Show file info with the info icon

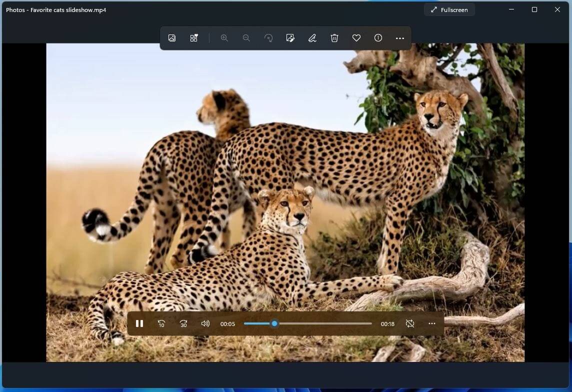(378, 37)
